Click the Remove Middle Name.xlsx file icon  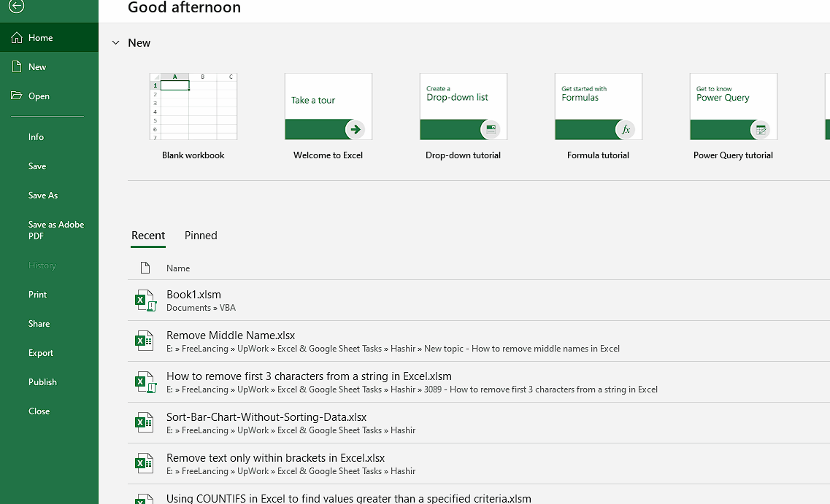tap(145, 341)
